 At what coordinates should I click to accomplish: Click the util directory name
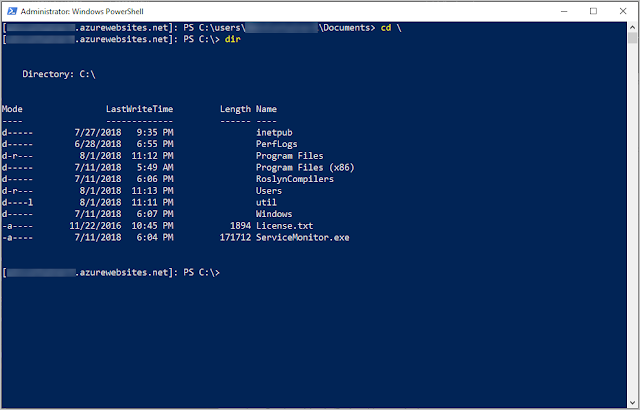[266, 202]
